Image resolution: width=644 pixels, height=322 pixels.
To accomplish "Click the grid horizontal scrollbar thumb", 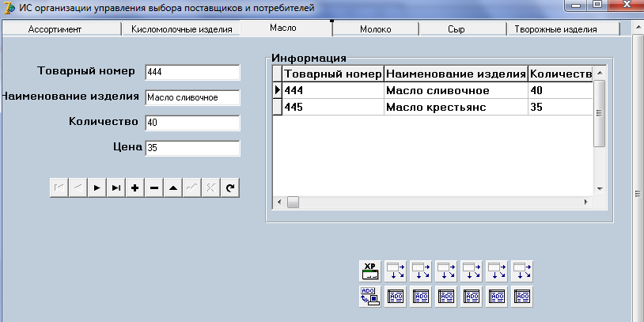I will tap(293, 203).
